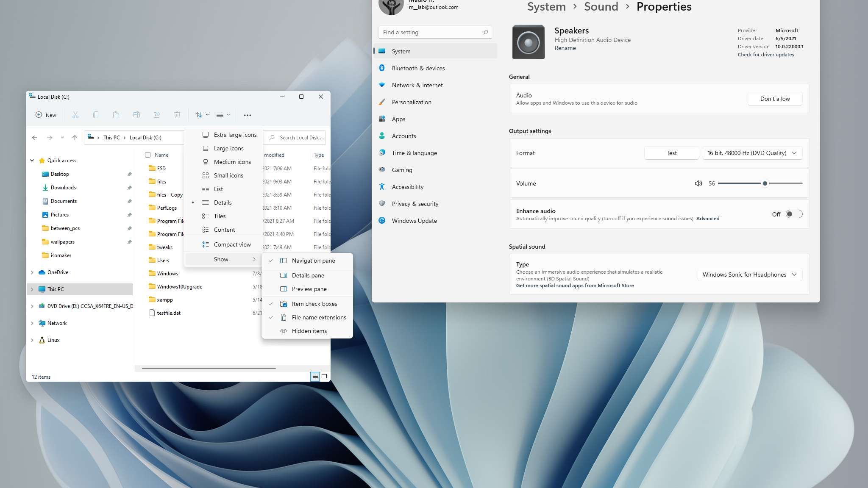The width and height of the screenshot is (868, 488).
Task: Click the Cut icon in Explorer toolbar
Action: 75,115
